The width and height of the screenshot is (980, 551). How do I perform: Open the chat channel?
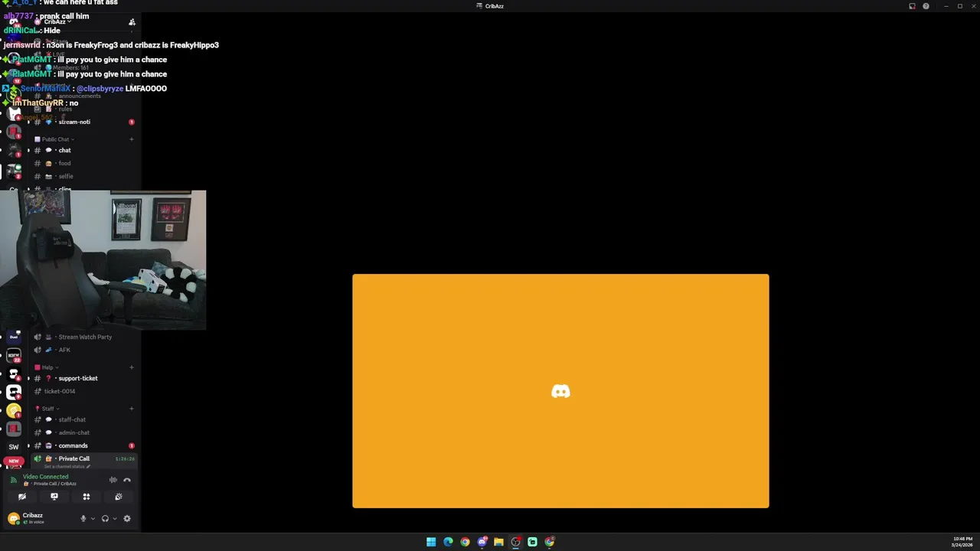coord(84,150)
